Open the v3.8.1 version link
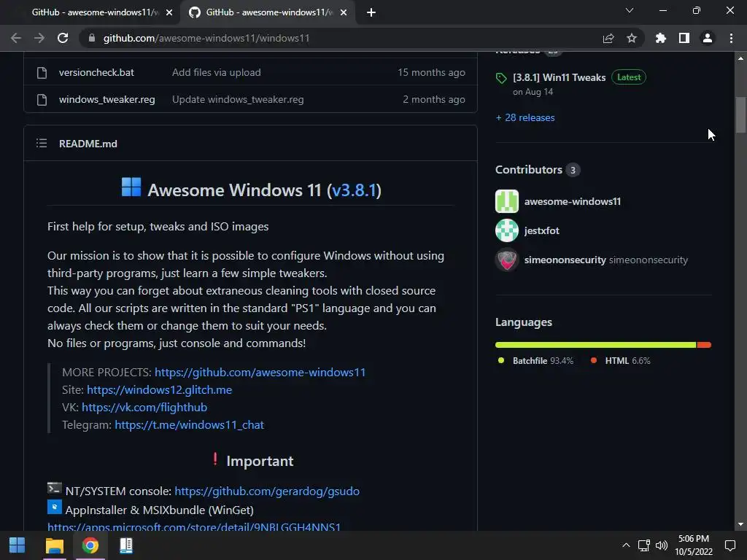The width and height of the screenshot is (747, 560). (x=354, y=190)
